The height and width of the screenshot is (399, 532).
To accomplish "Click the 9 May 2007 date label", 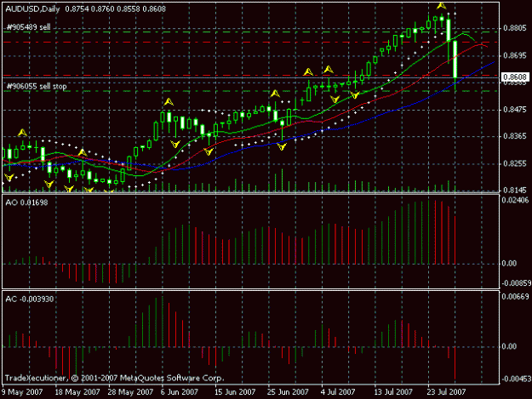I will 22,392.
